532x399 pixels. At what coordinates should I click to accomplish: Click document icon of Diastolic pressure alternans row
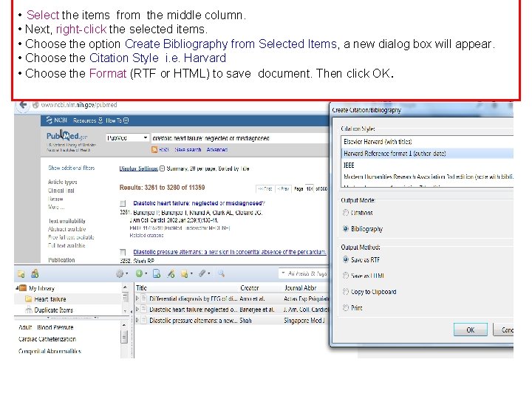point(144,320)
